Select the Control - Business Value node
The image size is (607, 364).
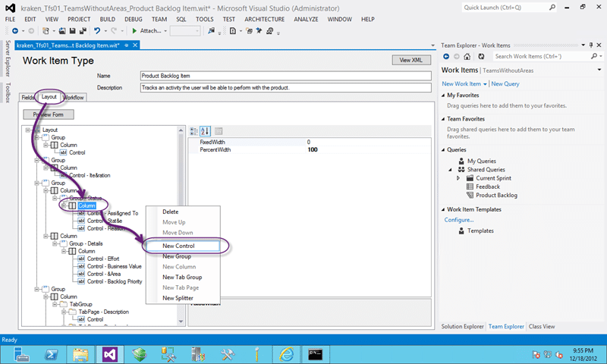pos(115,266)
